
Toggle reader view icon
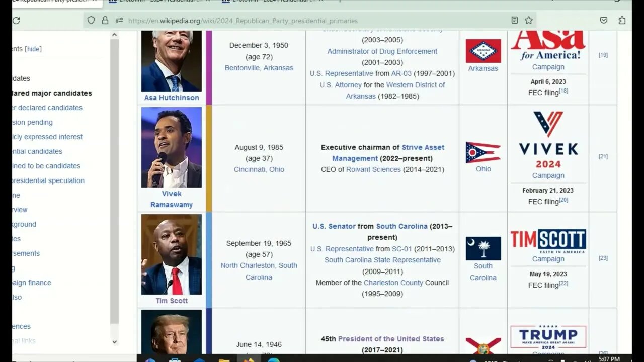(x=515, y=21)
